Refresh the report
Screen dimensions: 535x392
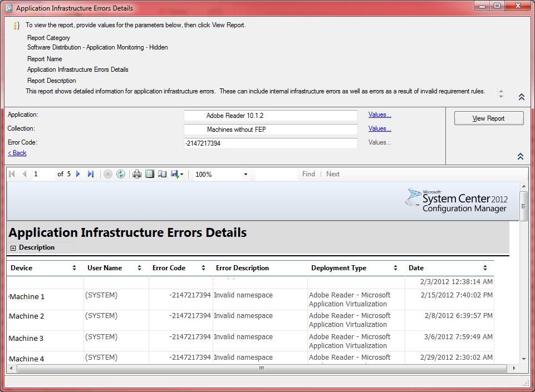click(x=121, y=174)
